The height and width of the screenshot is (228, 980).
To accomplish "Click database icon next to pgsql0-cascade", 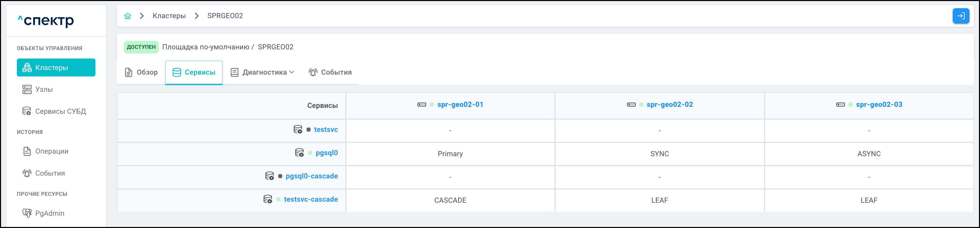I will point(269,176).
